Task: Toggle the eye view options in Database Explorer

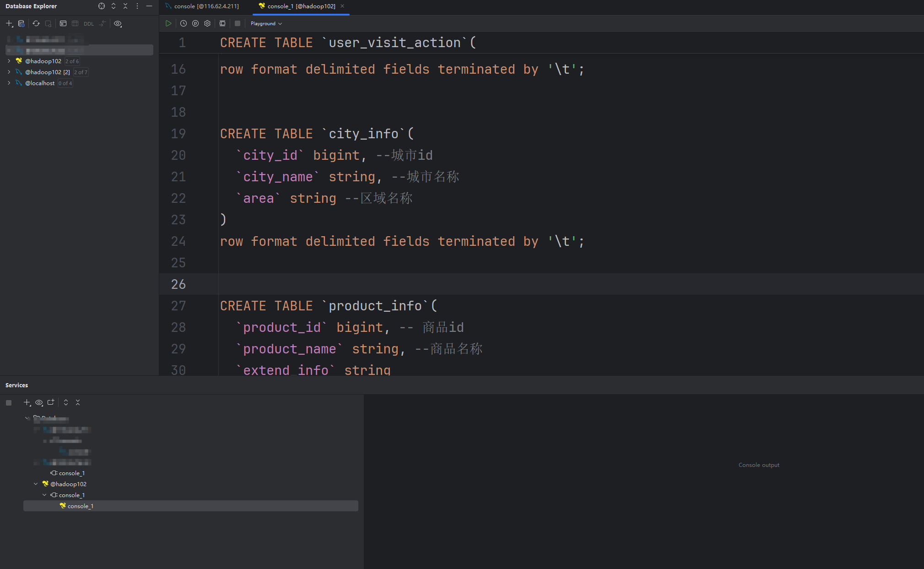Action: [118, 23]
